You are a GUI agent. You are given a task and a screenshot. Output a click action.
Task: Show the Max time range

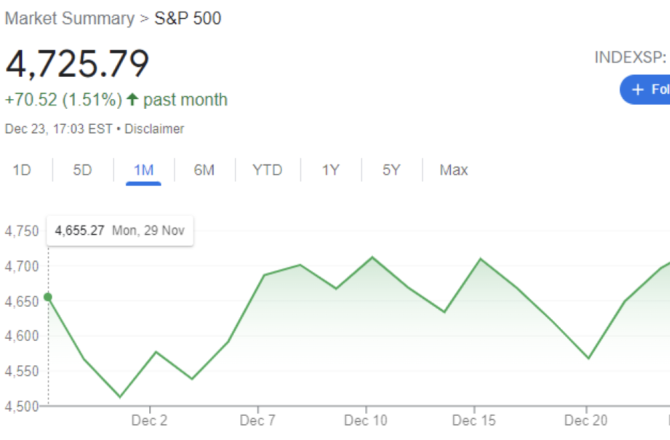(x=454, y=170)
